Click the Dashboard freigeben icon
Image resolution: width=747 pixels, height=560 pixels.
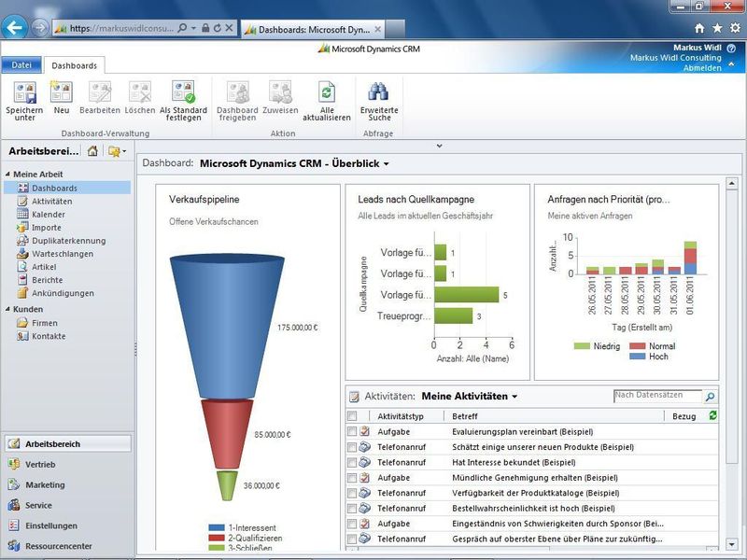[237, 91]
